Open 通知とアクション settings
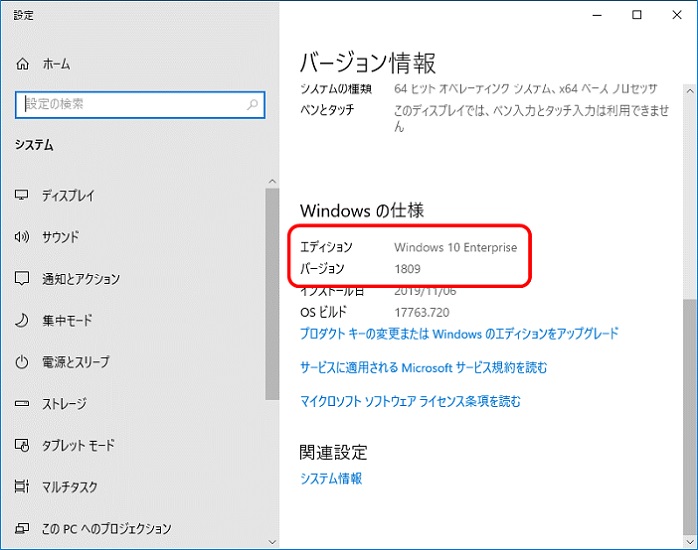Screen dimensions: 698x550 [x=81, y=279]
